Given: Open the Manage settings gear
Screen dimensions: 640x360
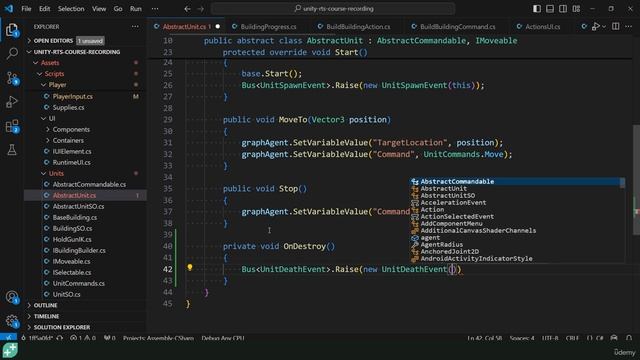Looking at the screenshot, I should [12, 321].
